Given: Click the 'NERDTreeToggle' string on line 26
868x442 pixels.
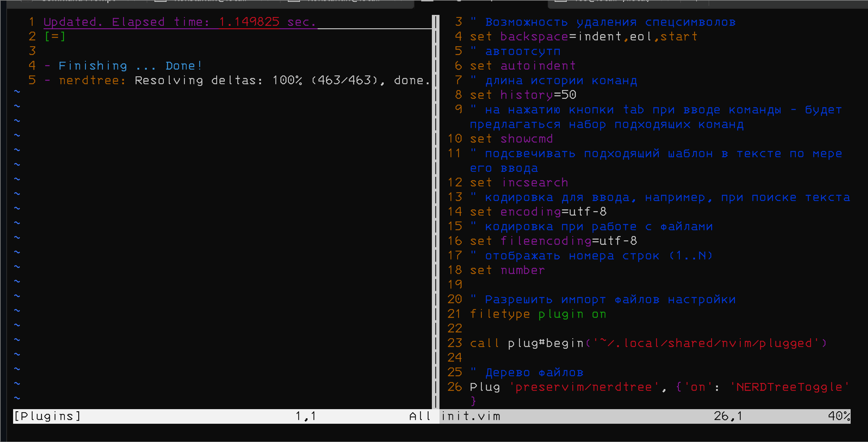Looking at the screenshot, I should click(x=789, y=387).
